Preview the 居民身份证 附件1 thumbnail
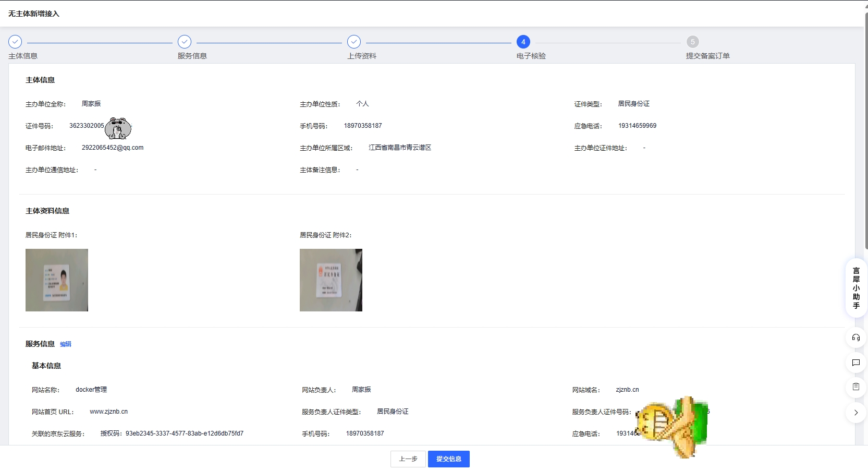 pyautogui.click(x=57, y=280)
